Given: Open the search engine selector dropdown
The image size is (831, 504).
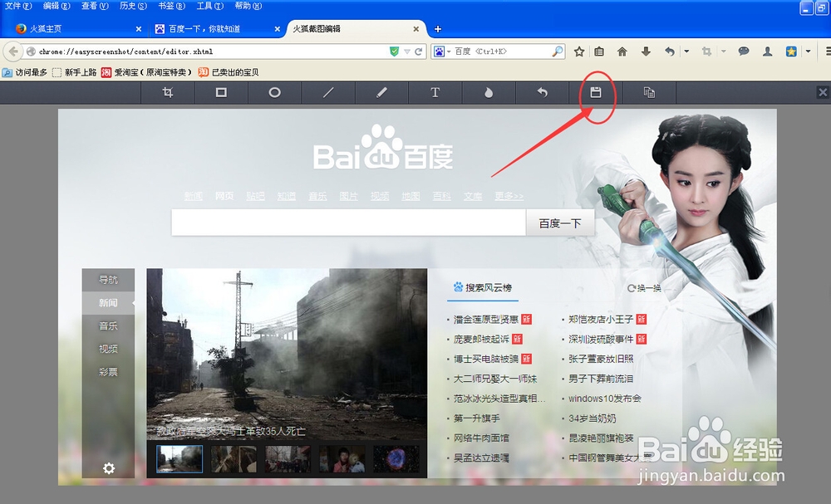Looking at the screenshot, I should [441, 51].
